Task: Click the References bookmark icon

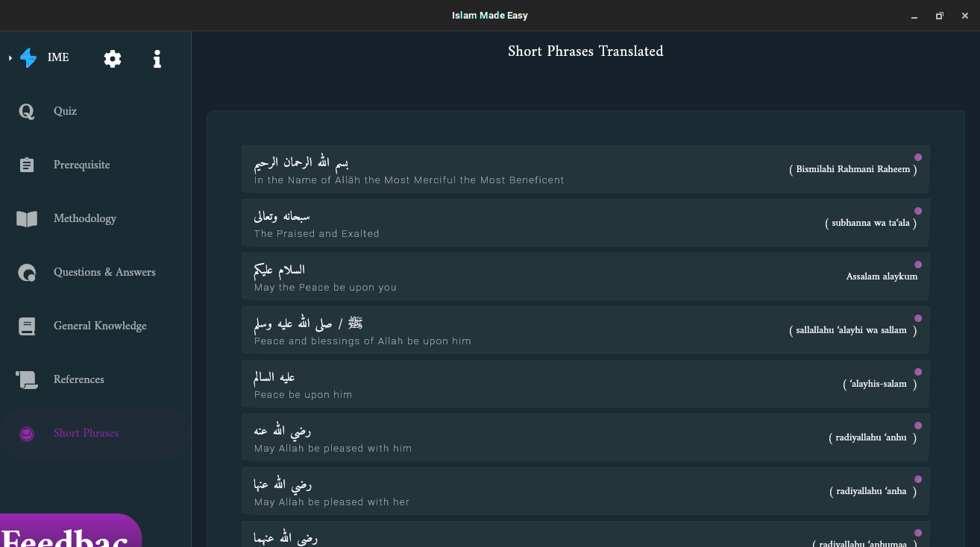Action: (26, 379)
